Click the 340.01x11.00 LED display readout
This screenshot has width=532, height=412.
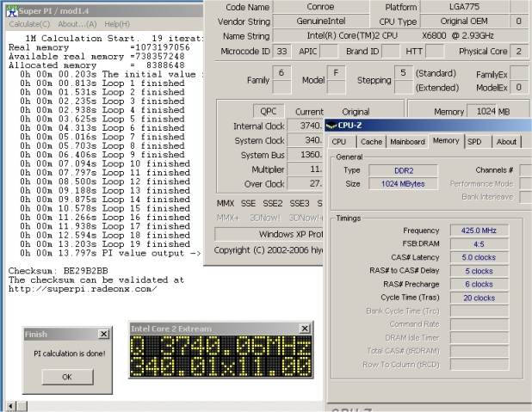click(221, 366)
